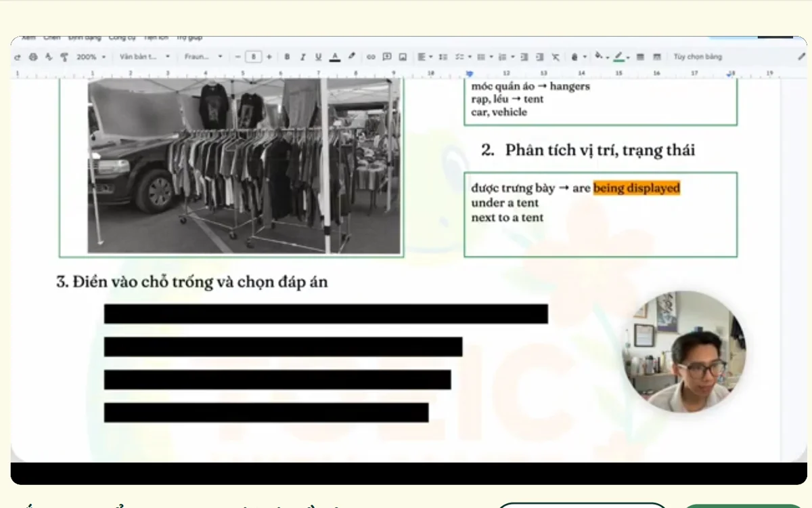Open the 'Tiện ích' menu
This screenshot has height=508, width=812.
(x=157, y=38)
